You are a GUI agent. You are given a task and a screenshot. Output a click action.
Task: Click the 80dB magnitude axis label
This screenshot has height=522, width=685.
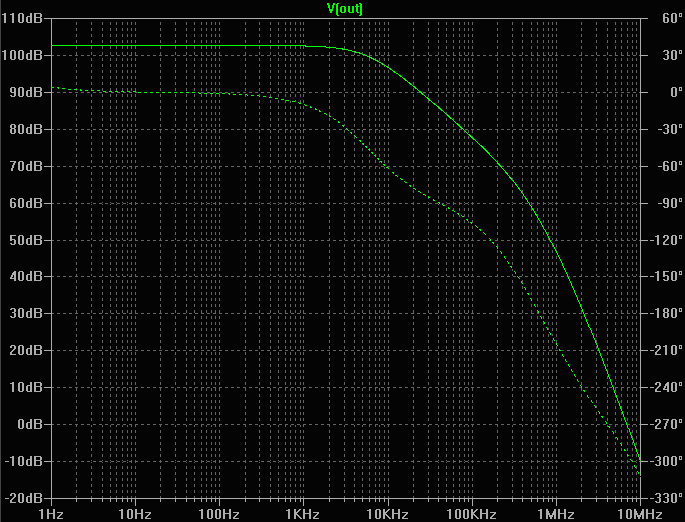26,129
